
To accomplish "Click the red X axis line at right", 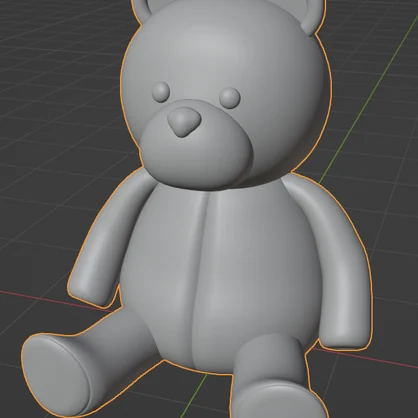I will (367, 358).
